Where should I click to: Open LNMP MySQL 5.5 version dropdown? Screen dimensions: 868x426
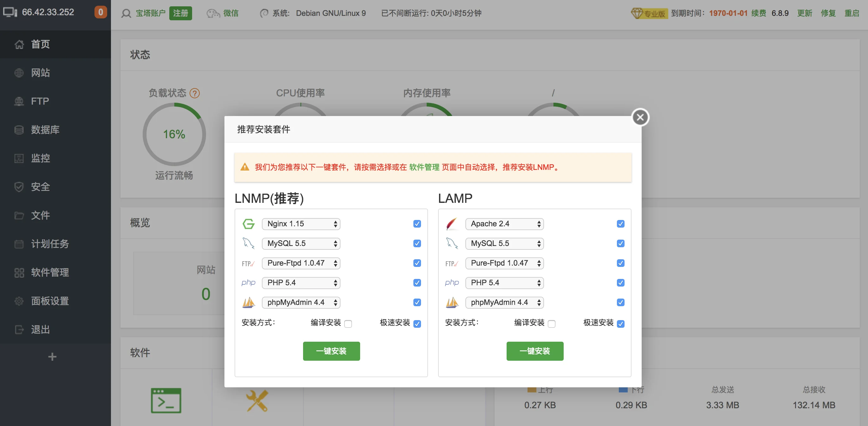click(301, 243)
